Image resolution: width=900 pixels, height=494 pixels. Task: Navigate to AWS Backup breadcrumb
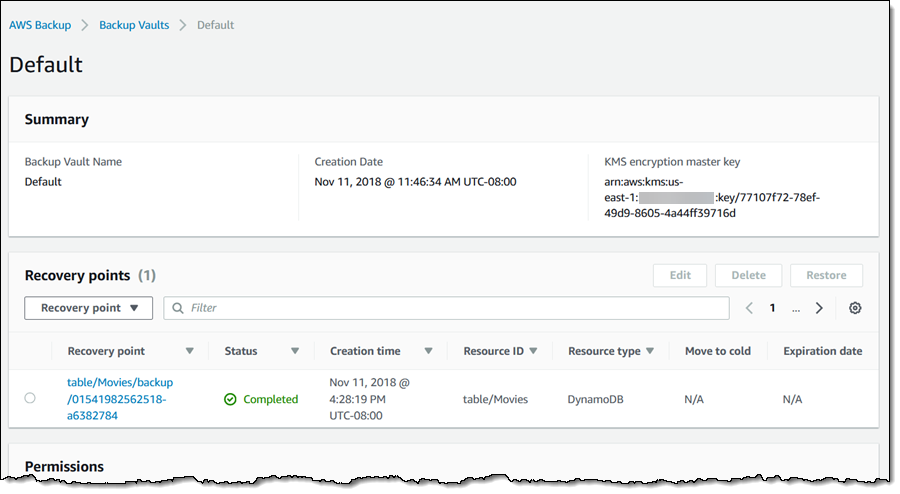pyautogui.click(x=40, y=25)
